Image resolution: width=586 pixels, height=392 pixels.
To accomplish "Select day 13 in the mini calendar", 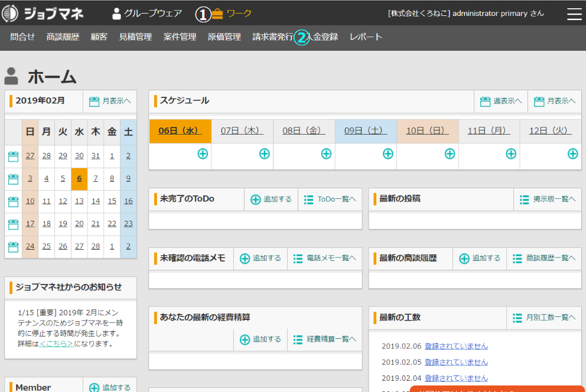I will point(79,201).
